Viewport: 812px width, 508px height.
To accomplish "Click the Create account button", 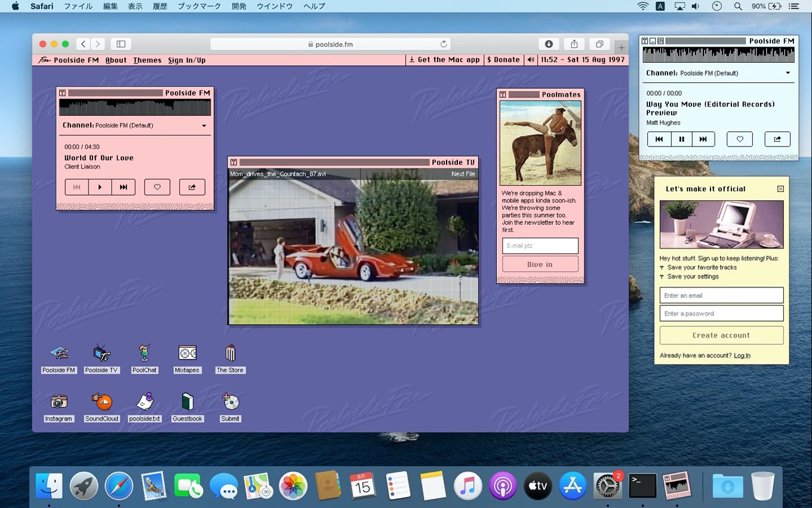I will point(721,335).
